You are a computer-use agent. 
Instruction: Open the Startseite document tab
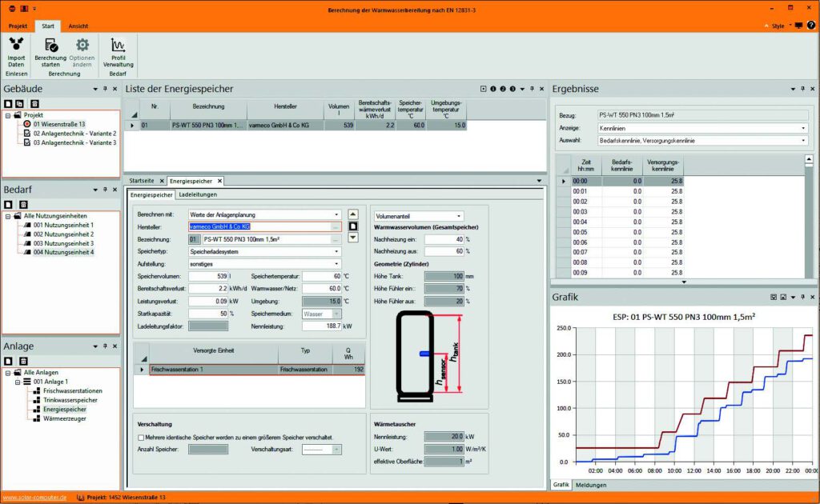142,181
